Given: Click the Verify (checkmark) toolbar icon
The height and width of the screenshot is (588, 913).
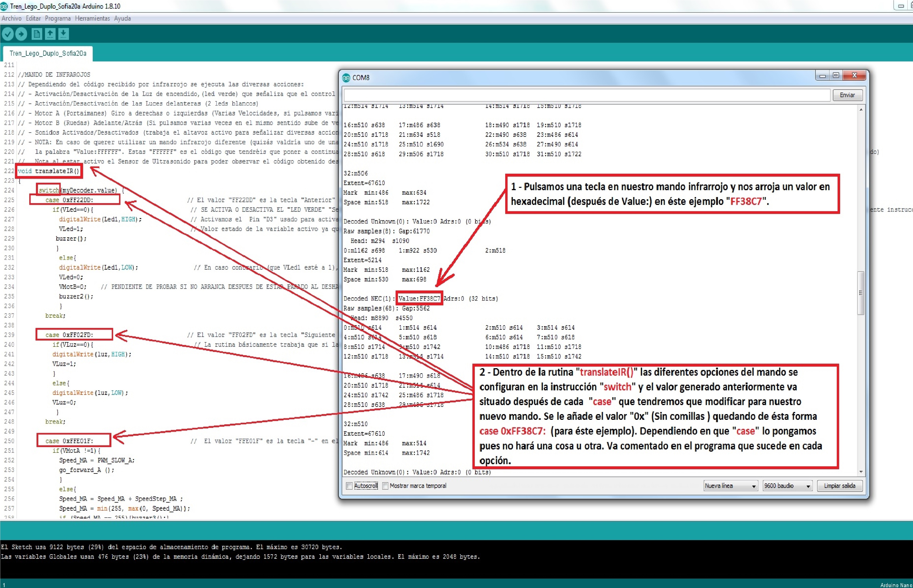Looking at the screenshot, I should [8, 34].
